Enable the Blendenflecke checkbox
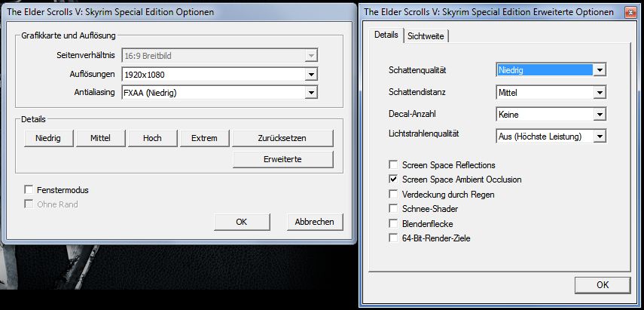Viewport: 644px width, 310px height. 392,223
